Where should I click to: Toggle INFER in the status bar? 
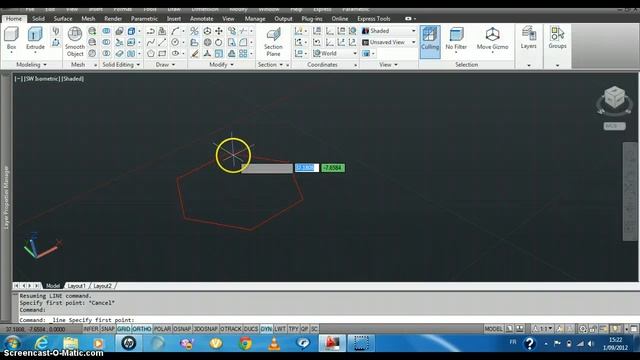tap(91, 329)
